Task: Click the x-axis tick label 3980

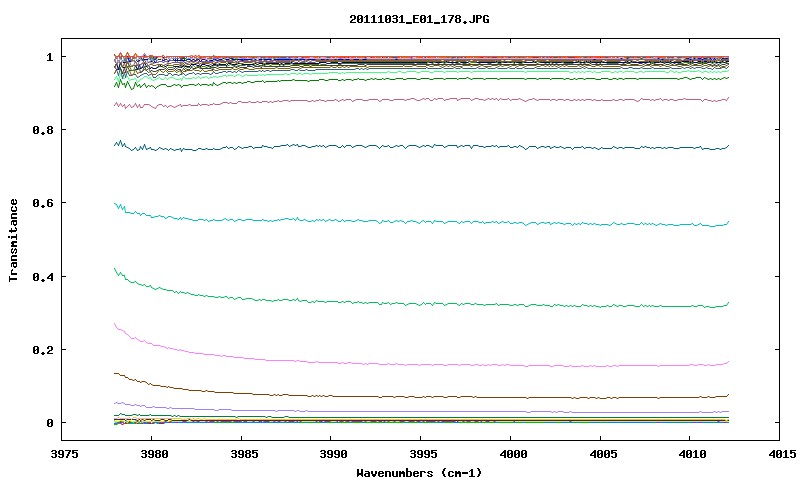Action: tap(154, 454)
